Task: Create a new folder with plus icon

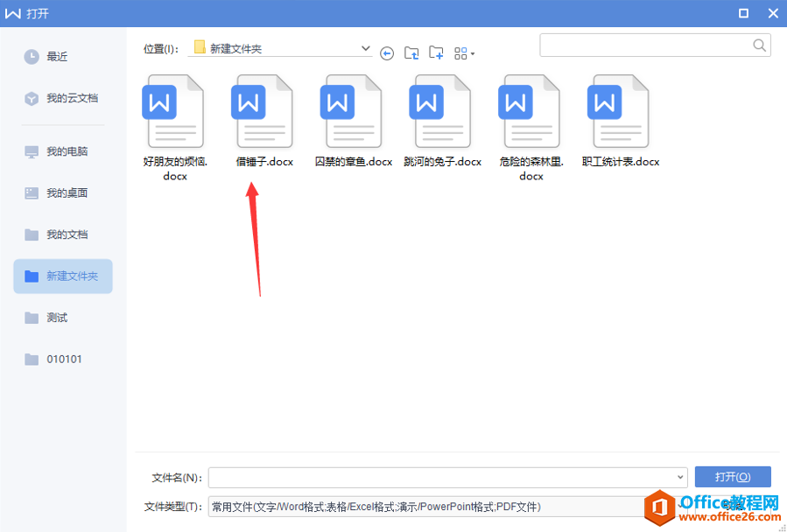Action: [x=436, y=52]
